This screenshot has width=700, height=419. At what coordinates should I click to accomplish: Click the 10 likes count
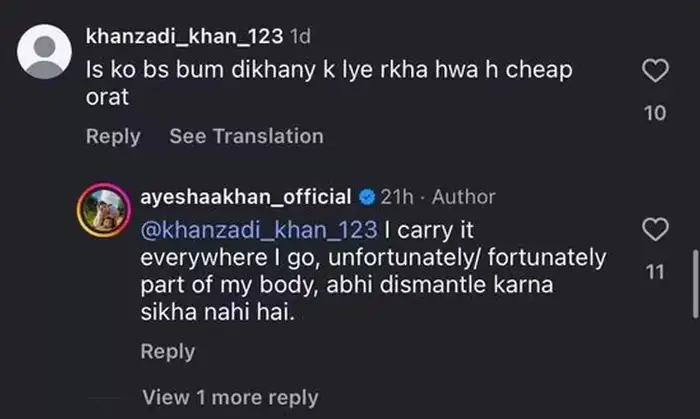pos(654,114)
